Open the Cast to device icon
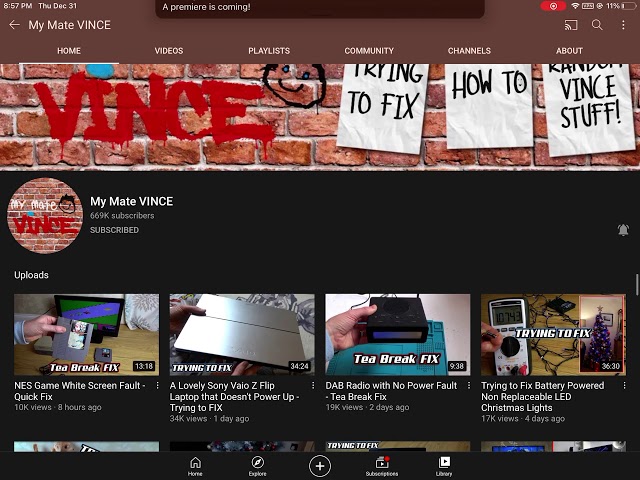The height and width of the screenshot is (480, 640). [571, 25]
